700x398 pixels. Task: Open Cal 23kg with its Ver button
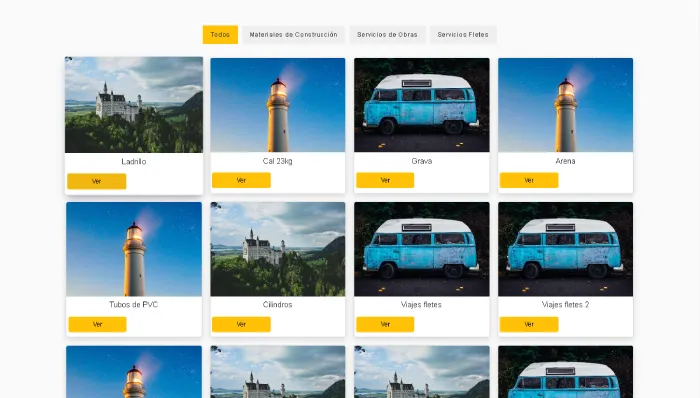point(241,180)
